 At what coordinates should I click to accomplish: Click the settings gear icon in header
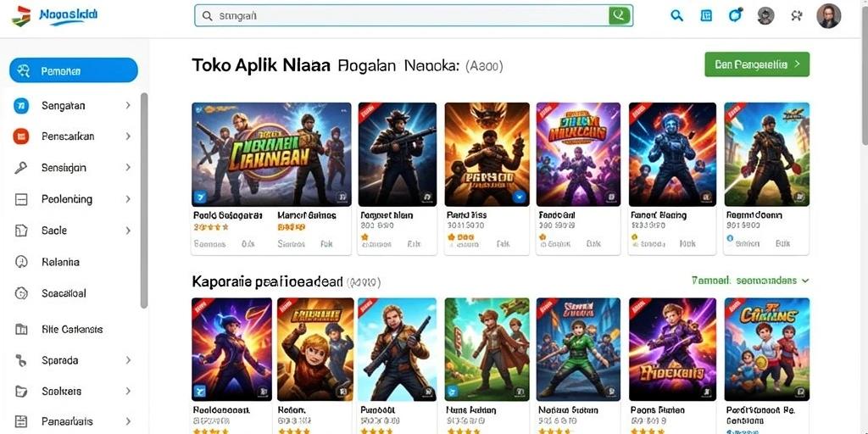[x=797, y=15]
